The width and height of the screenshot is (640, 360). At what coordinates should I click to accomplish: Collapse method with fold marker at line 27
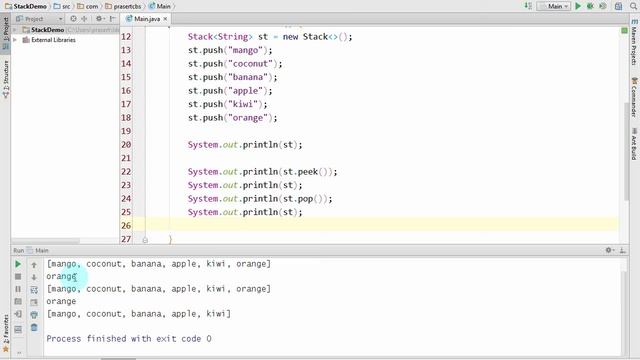145,240
